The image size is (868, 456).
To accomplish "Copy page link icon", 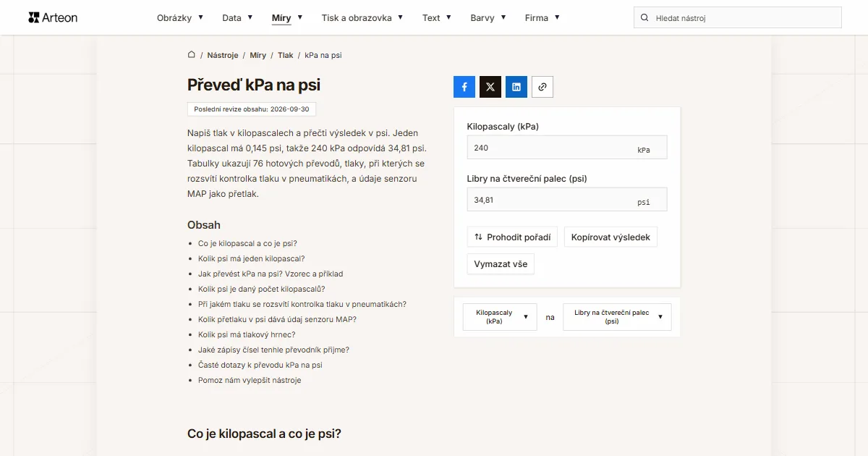I will coord(542,87).
